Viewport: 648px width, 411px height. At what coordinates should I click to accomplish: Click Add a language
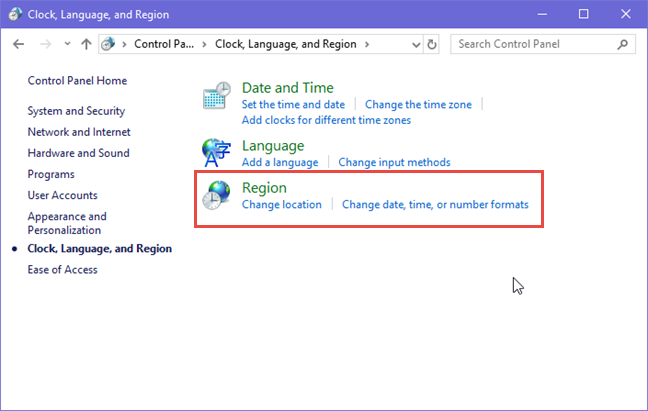[x=280, y=162]
